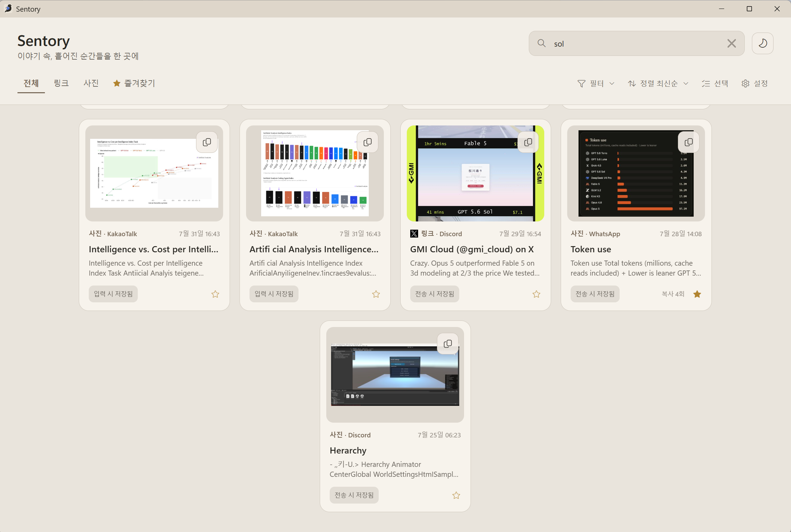Open the Artificial Analysis bar chart thumbnail

coord(315,173)
